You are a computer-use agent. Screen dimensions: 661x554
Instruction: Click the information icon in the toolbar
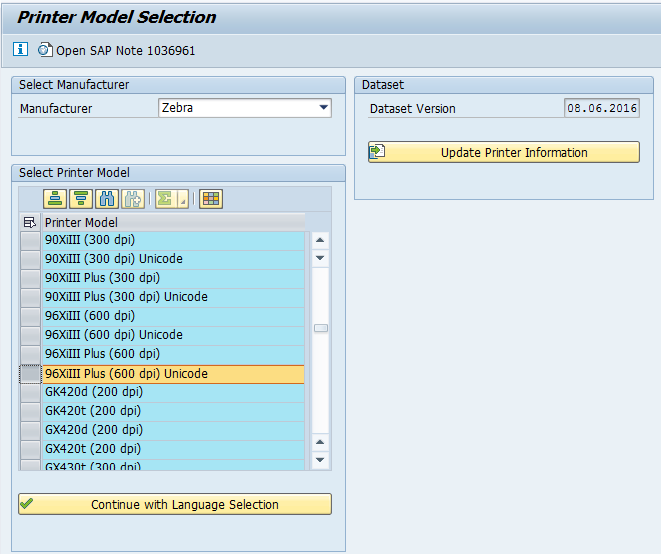pos(21,49)
